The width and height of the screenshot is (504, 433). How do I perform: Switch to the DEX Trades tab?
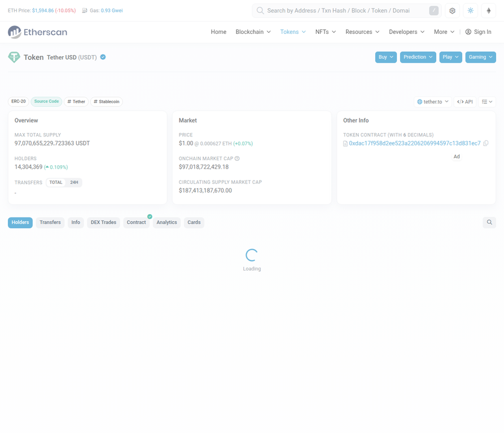(103, 223)
